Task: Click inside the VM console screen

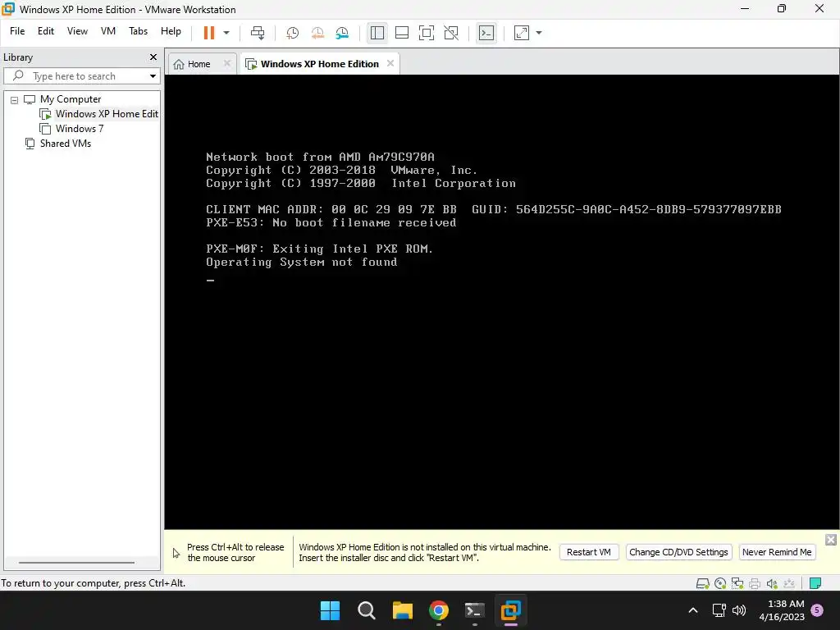Action: click(x=501, y=302)
